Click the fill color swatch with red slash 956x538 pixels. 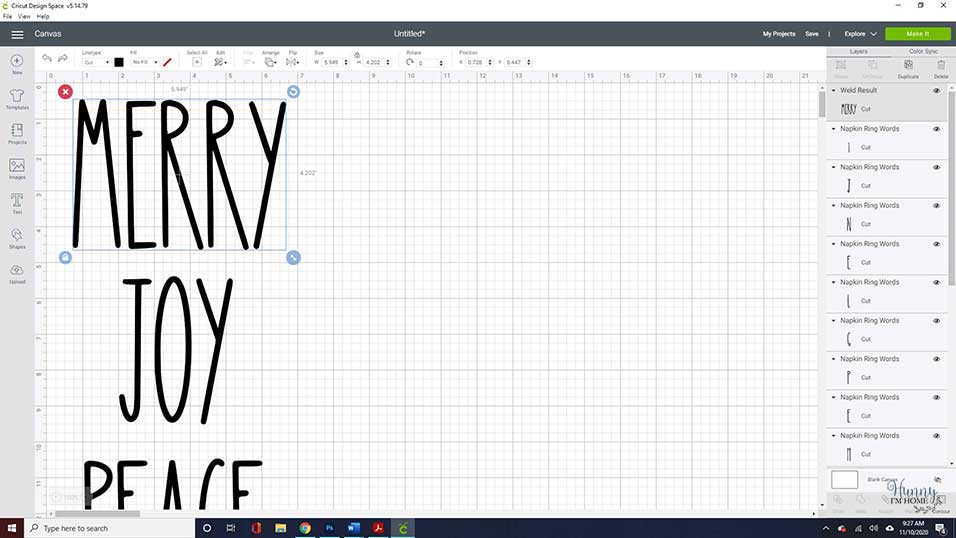click(x=167, y=62)
